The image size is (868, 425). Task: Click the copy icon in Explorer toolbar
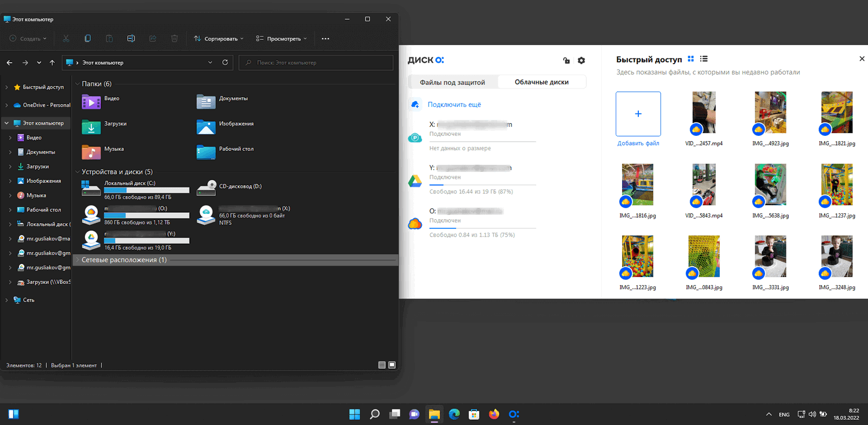87,39
